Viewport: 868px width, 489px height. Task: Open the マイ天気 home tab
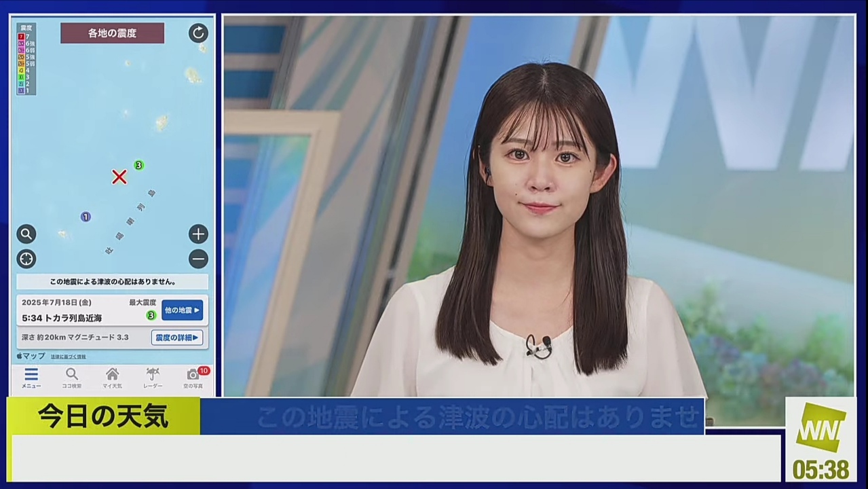click(112, 378)
